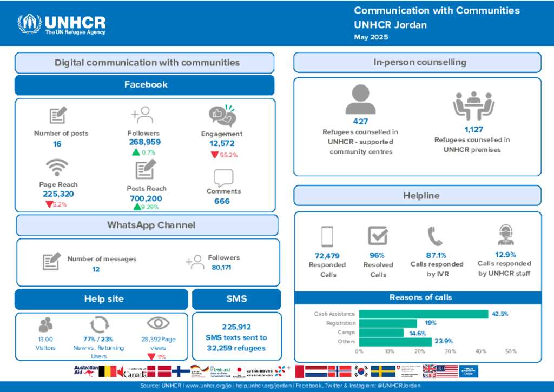Click the green up arrow beside 0.7%
This screenshot has width=554, height=392.
(136, 152)
